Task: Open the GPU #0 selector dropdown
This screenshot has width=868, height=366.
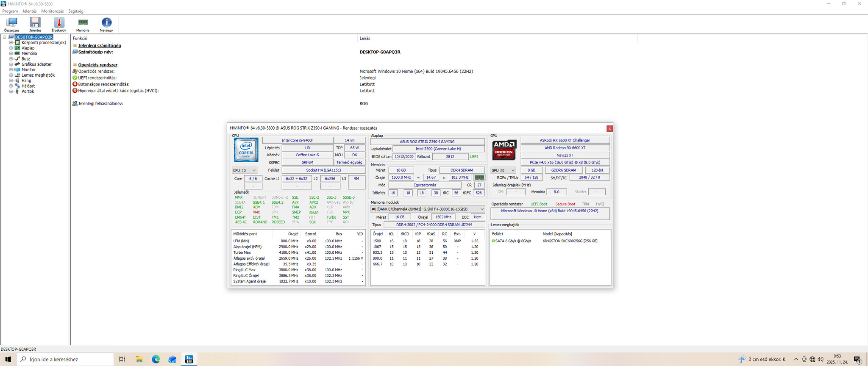Action: point(503,170)
